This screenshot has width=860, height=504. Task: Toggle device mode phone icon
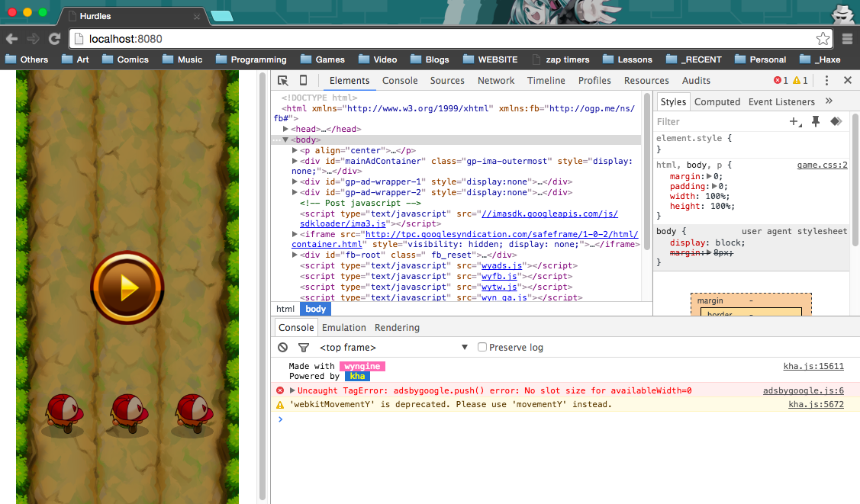303,81
